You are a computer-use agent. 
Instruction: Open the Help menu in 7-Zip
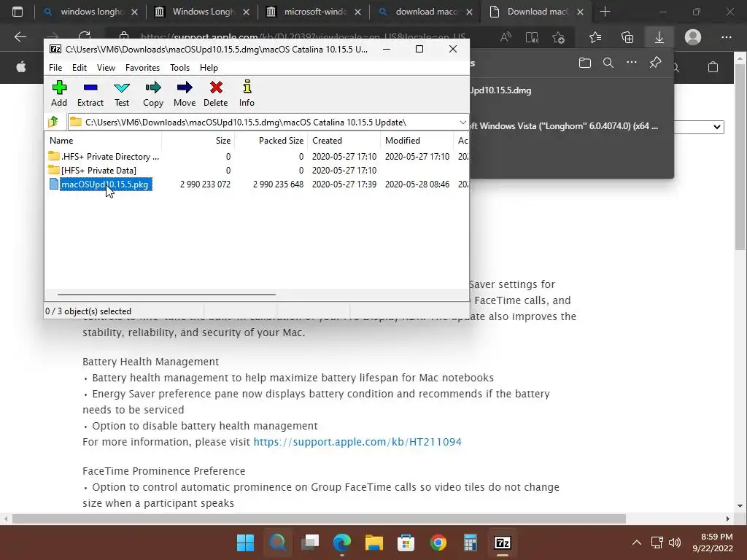pyautogui.click(x=209, y=68)
